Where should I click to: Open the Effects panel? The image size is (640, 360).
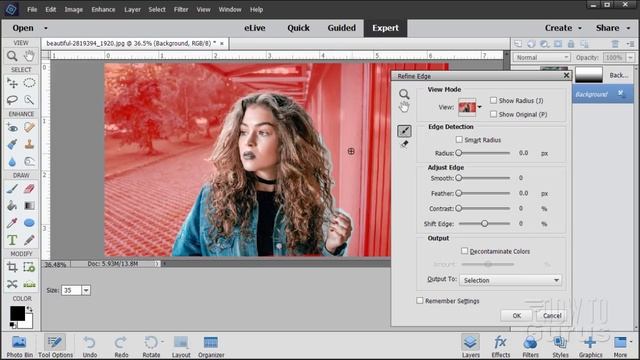point(500,346)
